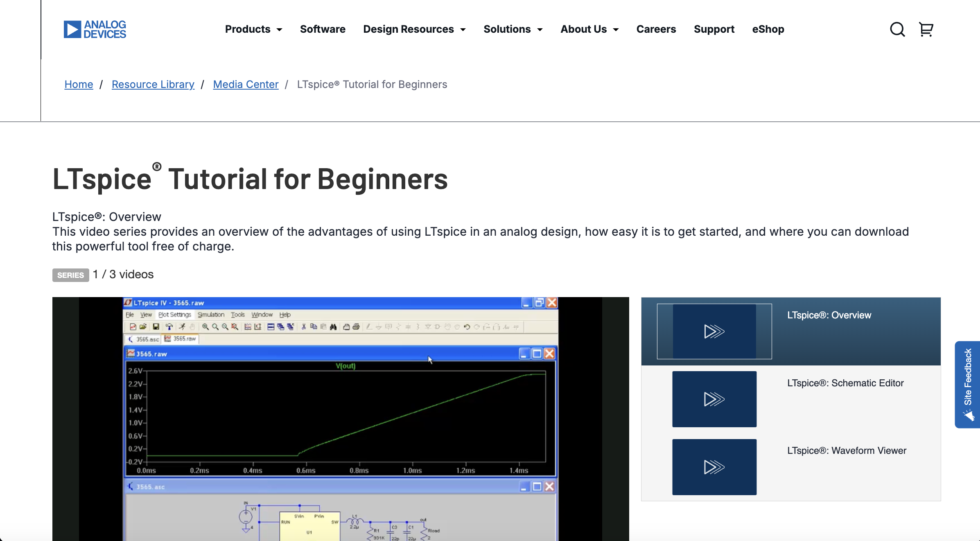Go to Media Center breadcrumb link
Viewport: 980px width, 541px height.
click(x=246, y=84)
